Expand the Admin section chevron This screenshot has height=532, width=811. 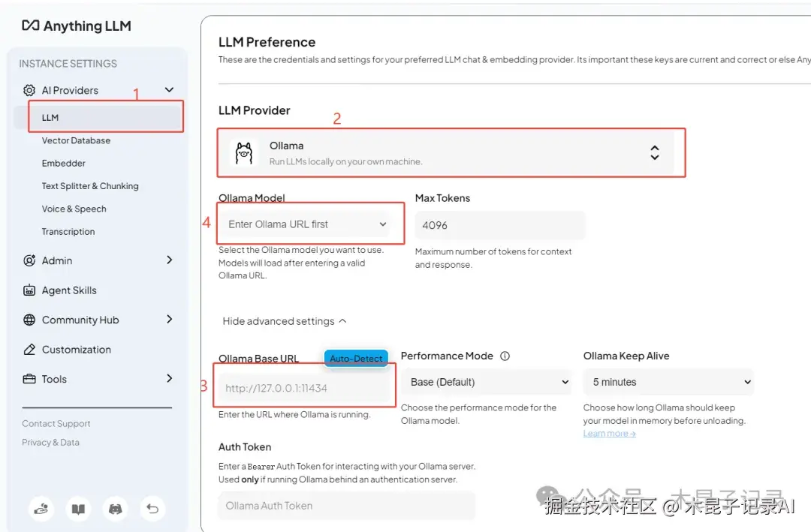click(x=169, y=260)
